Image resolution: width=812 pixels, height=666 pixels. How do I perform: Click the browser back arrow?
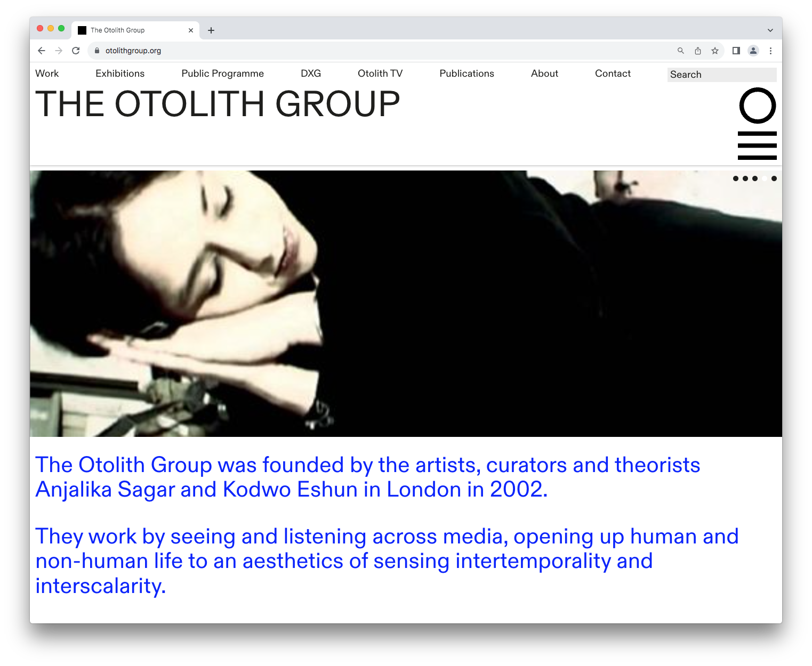[x=42, y=51]
